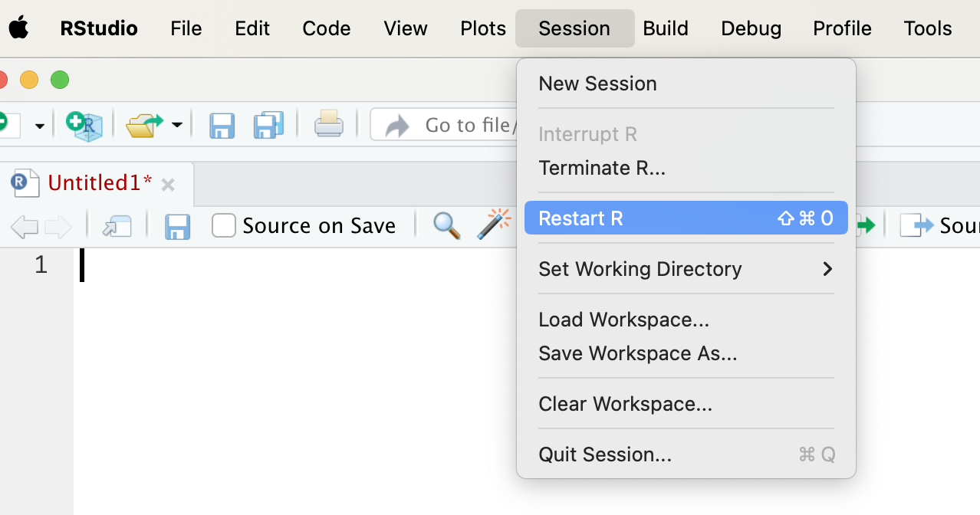Click the open file folder icon
Image resolution: width=980 pixels, height=515 pixels.
pos(144,125)
